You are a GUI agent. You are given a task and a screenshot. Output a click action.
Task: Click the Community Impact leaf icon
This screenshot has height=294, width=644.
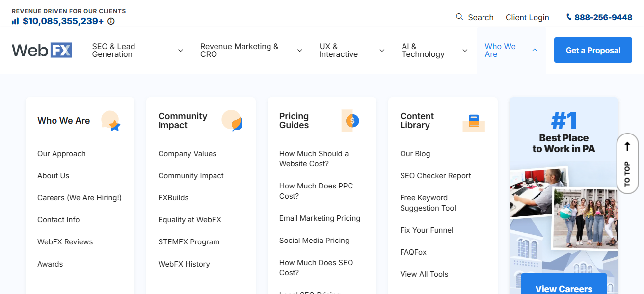[232, 121]
